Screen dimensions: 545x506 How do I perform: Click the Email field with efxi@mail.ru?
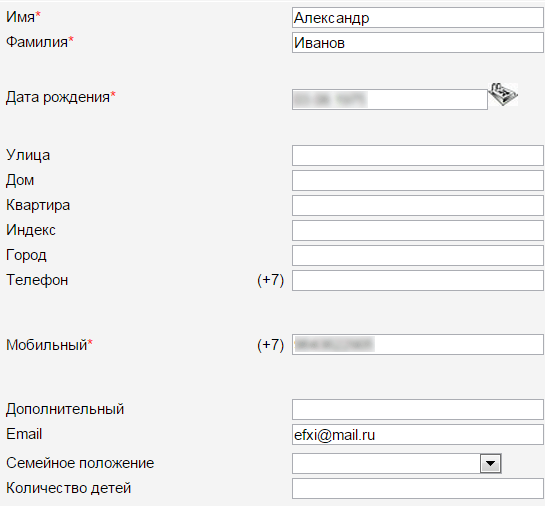point(418,434)
